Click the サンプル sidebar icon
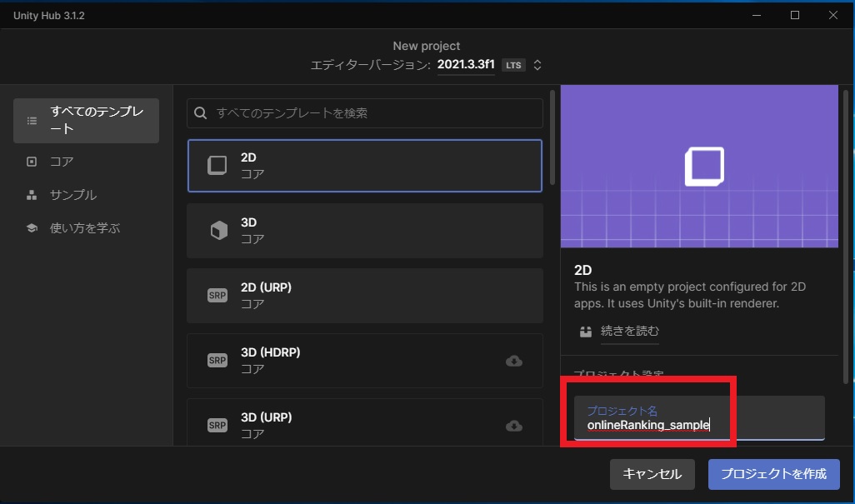Screen dimensions: 855x504 pos(30,194)
